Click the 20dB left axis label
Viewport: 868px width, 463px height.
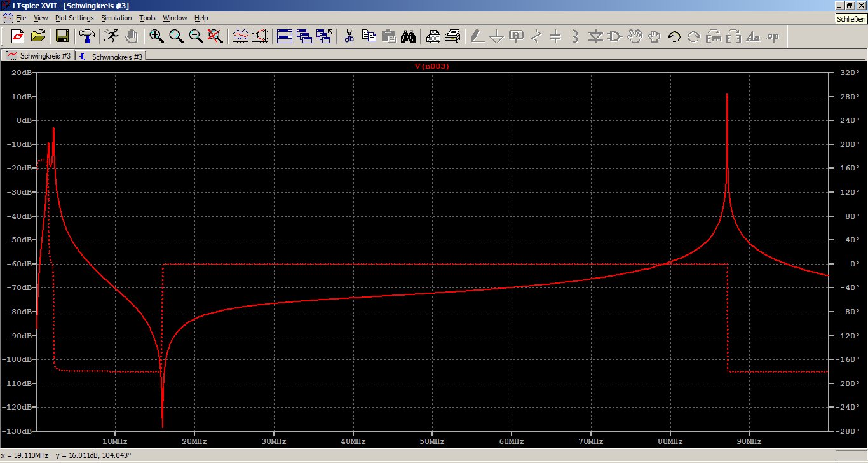pos(23,73)
